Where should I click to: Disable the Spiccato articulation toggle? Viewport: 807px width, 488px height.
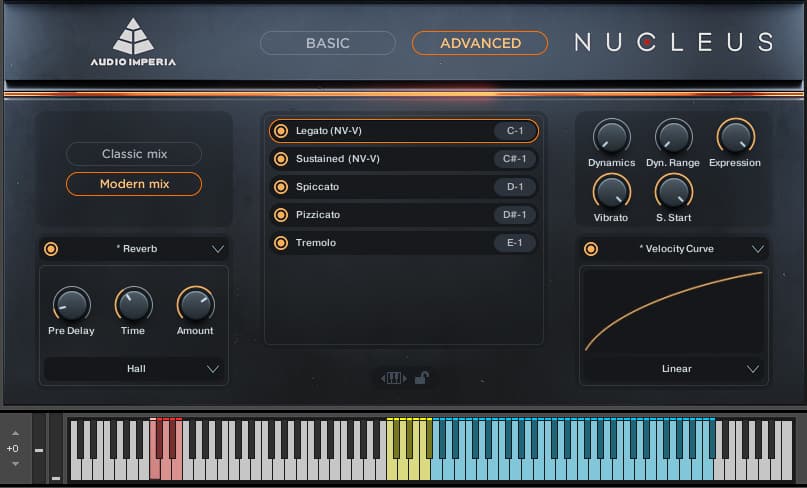point(281,187)
